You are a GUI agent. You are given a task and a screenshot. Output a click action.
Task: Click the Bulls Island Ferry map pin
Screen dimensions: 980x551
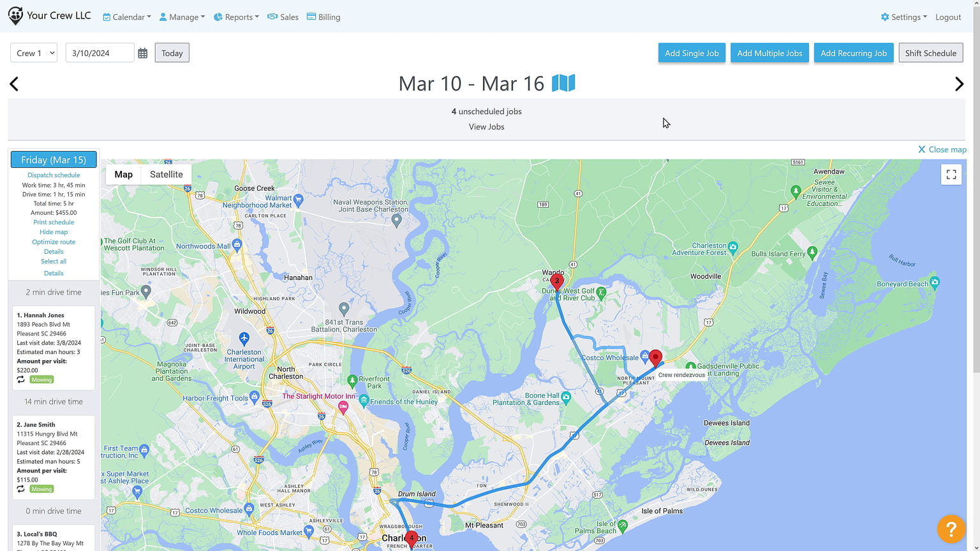[x=812, y=253]
